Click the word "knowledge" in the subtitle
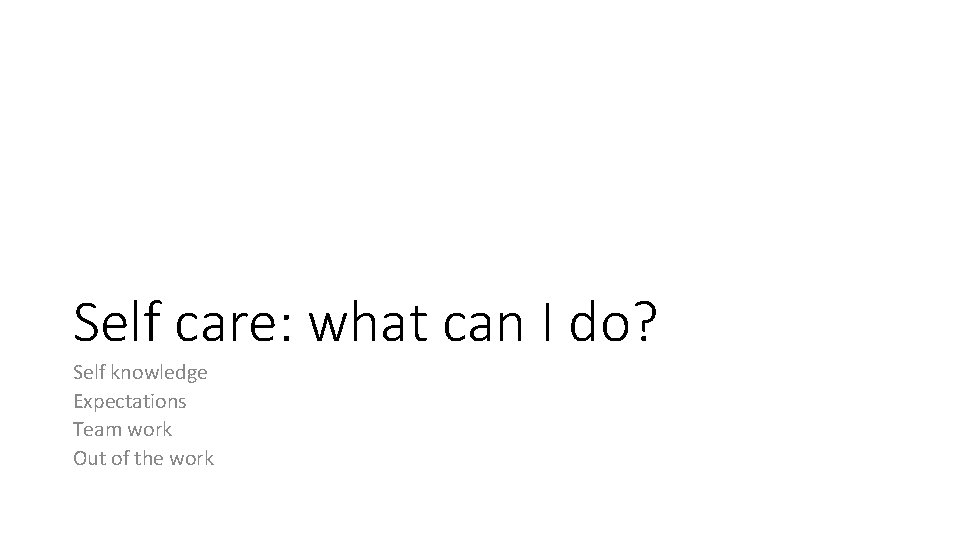 (160, 373)
